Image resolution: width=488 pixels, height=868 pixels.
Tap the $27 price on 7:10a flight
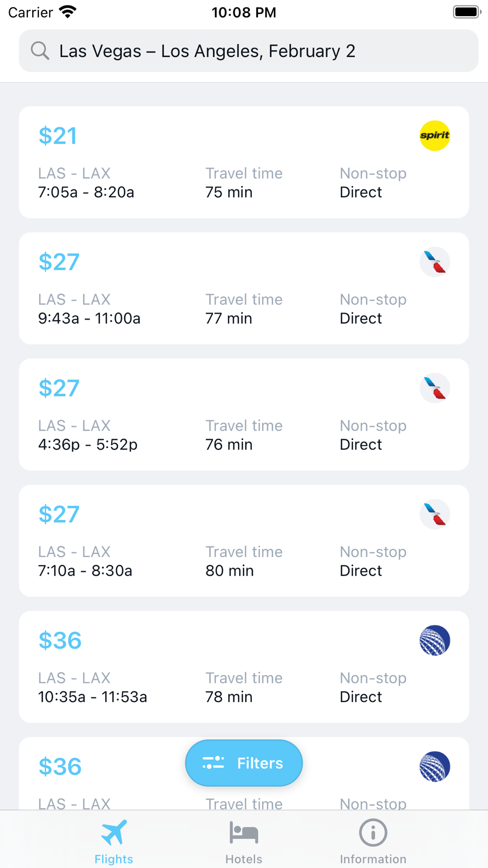59,515
